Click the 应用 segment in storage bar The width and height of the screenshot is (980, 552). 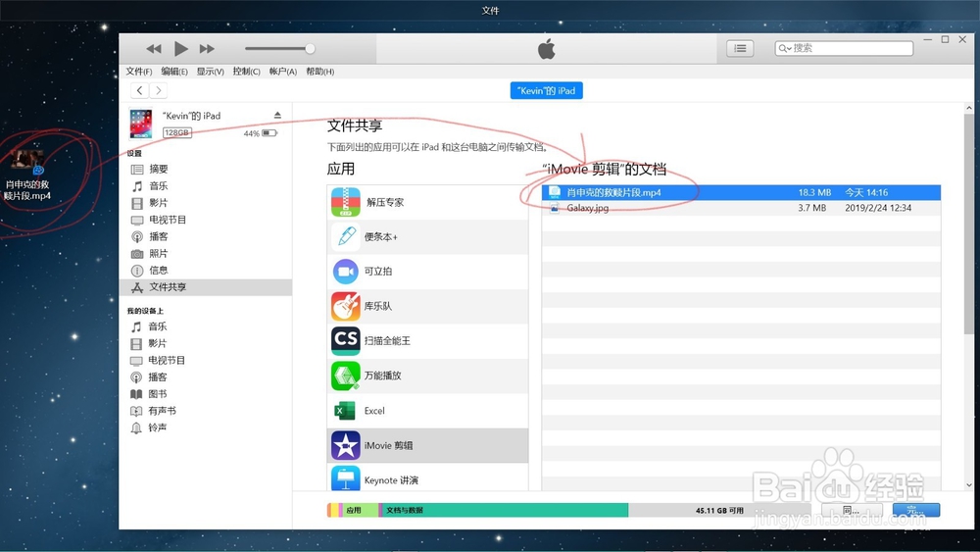361,510
